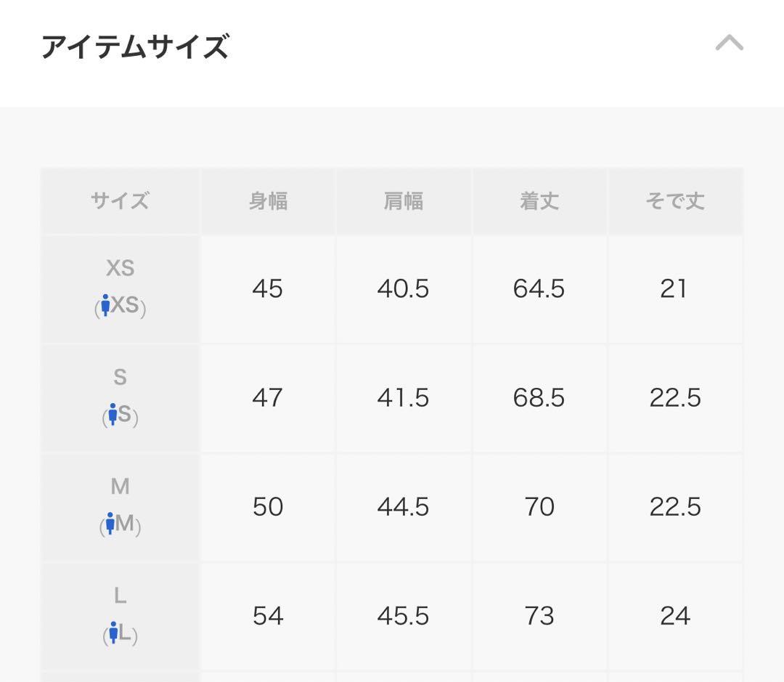Select the M size row label
This screenshot has height=682, width=784.
point(120,507)
